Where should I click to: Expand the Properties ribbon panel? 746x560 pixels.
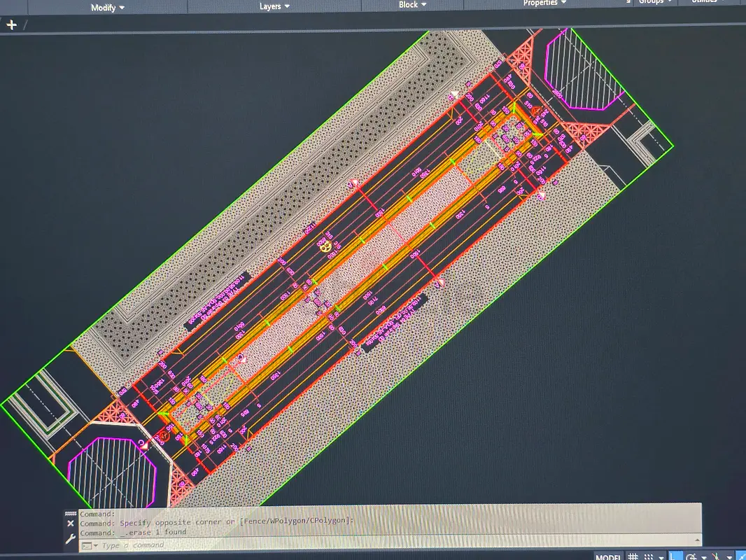coord(544,3)
